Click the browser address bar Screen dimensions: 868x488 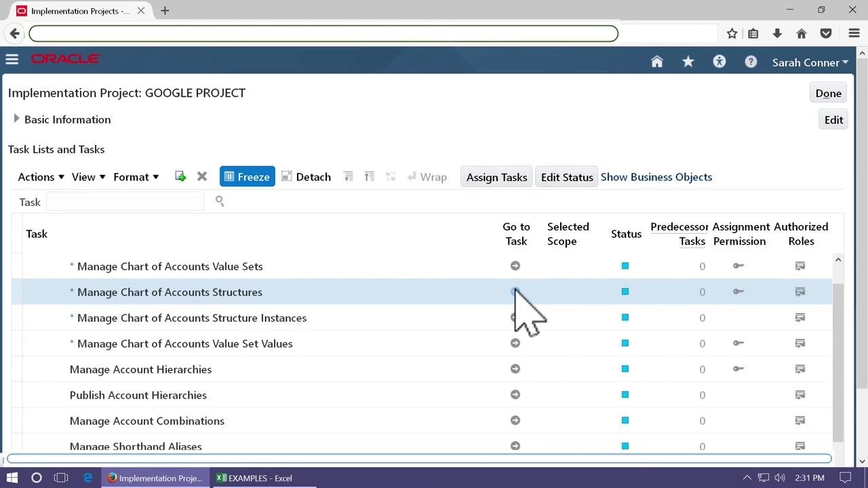click(323, 33)
